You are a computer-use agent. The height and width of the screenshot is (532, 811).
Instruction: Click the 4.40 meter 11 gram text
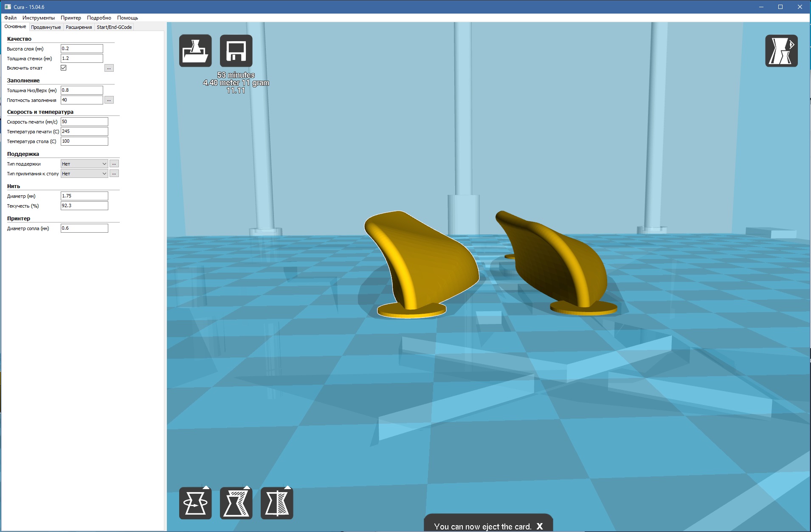236,83
